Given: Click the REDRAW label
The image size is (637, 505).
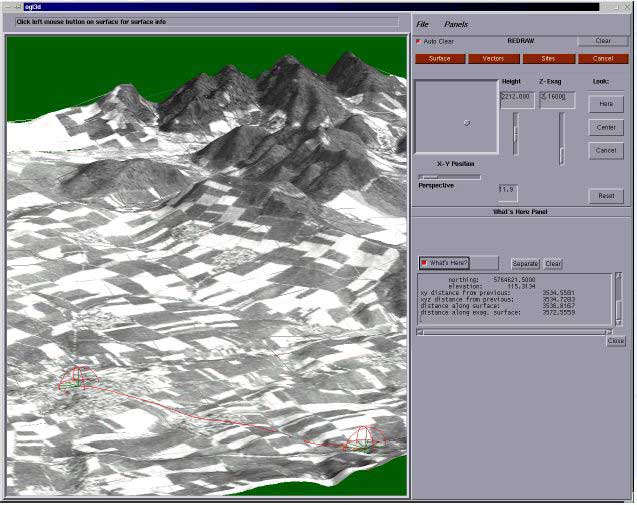Looking at the screenshot, I should tap(520, 41).
